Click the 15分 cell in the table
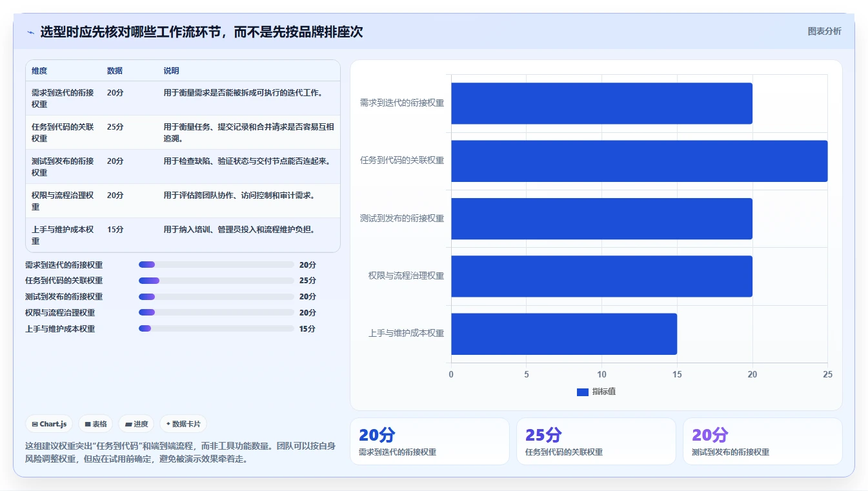 (x=115, y=229)
